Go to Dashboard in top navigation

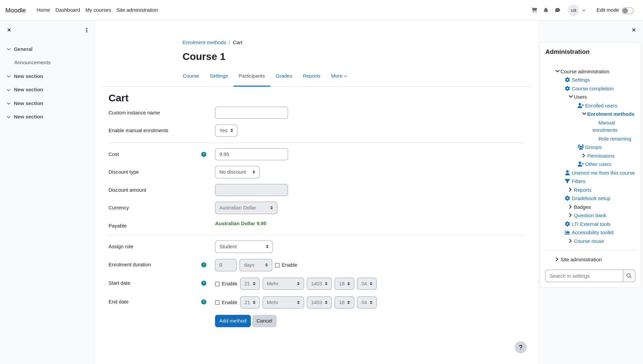[68, 10]
